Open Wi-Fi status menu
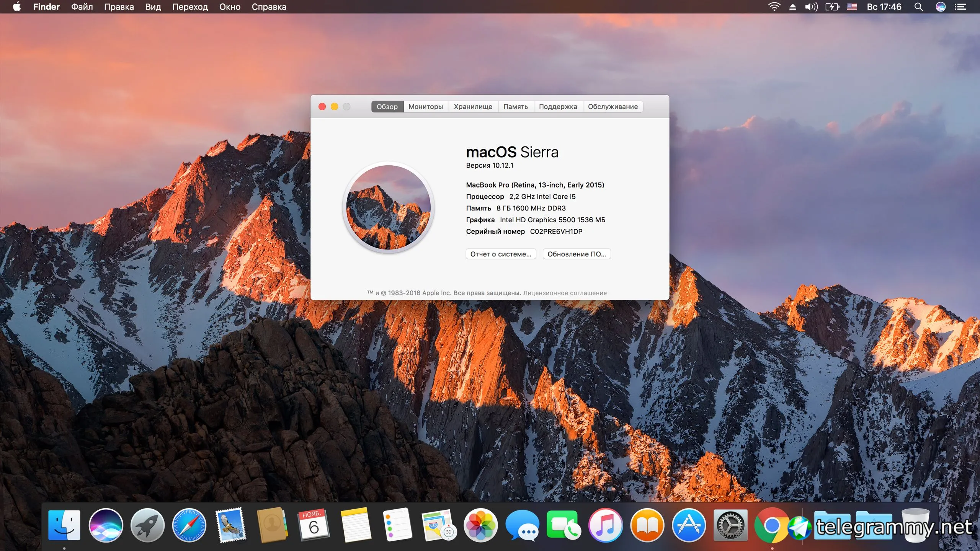 pyautogui.click(x=774, y=7)
